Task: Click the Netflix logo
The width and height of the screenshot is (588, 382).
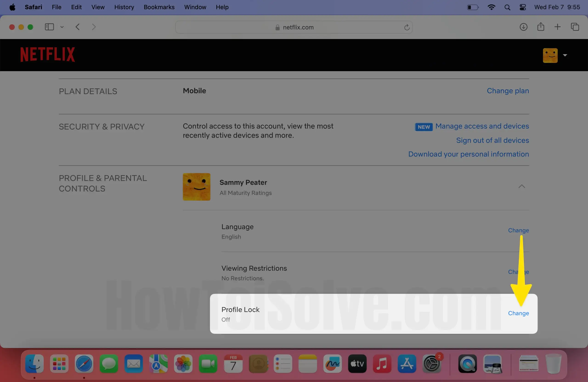Action: [48, 54]
